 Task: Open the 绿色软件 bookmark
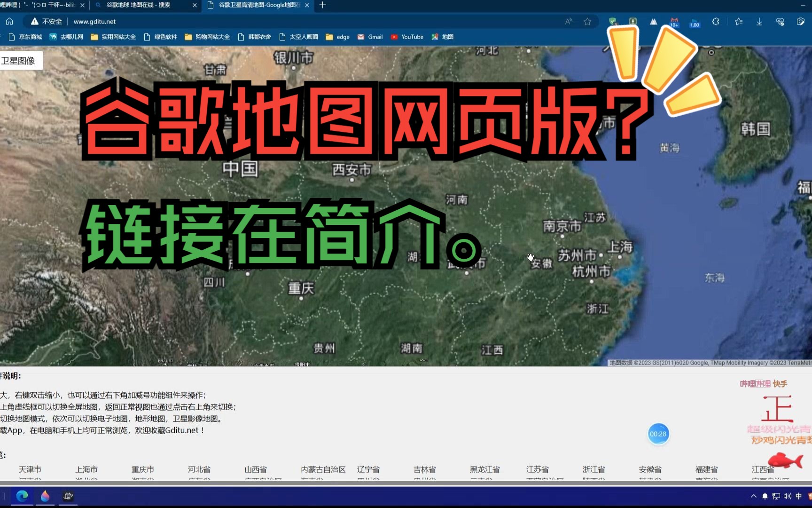click(160, 37)
